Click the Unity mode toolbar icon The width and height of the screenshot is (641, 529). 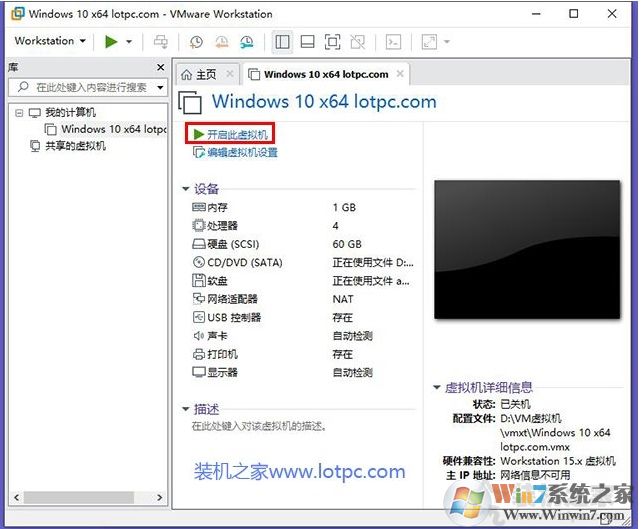tap(358, 41)
